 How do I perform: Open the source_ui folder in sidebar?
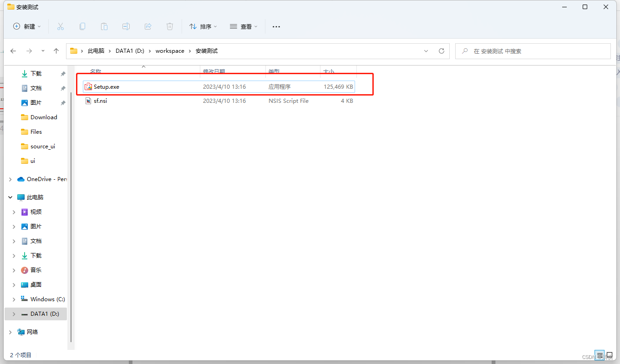pyautogui.click(x=43, y=146)
